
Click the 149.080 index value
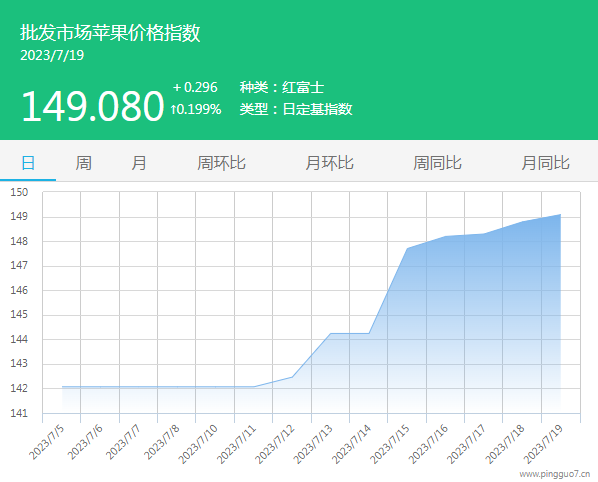pyautogui.click(x=93, y=106)
